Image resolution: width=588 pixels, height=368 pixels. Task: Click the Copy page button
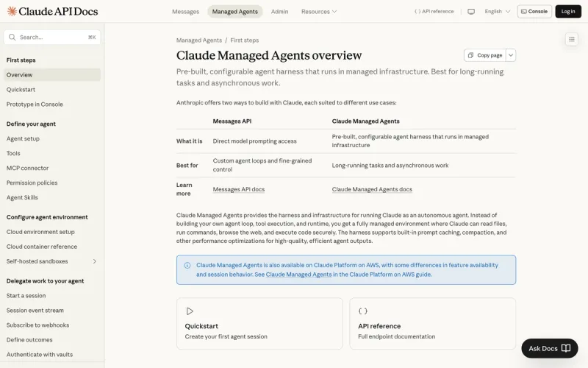(x=485, y=55)
